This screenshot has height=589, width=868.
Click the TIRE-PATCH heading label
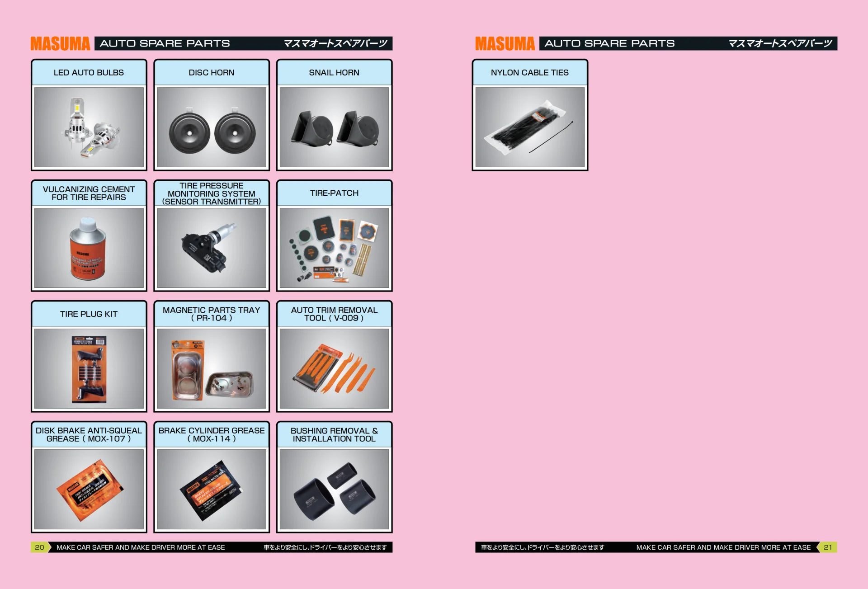point(334,193)
